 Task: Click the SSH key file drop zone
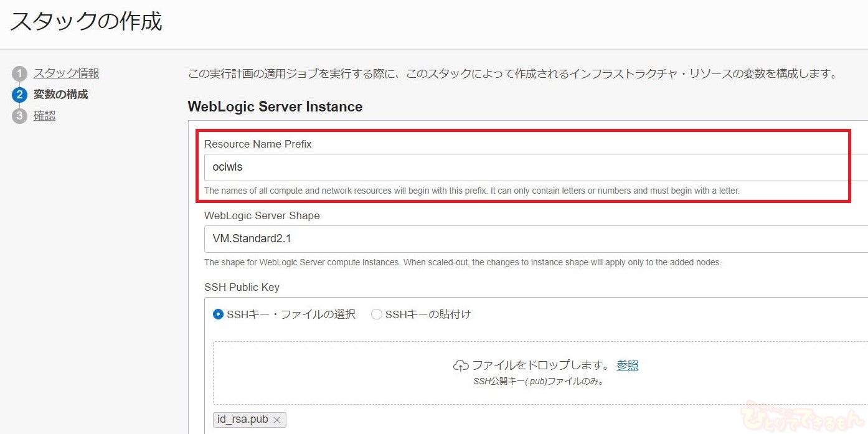click(x=540, y=386)
